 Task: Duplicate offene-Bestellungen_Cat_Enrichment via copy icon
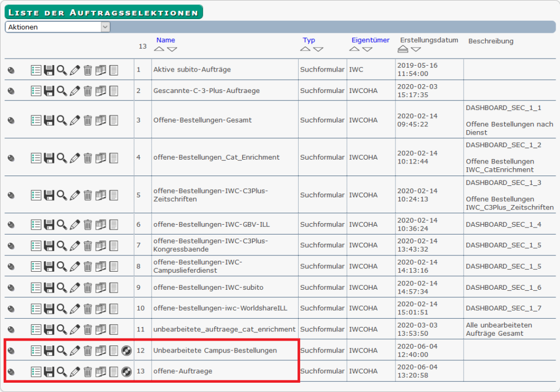point(101,158)
